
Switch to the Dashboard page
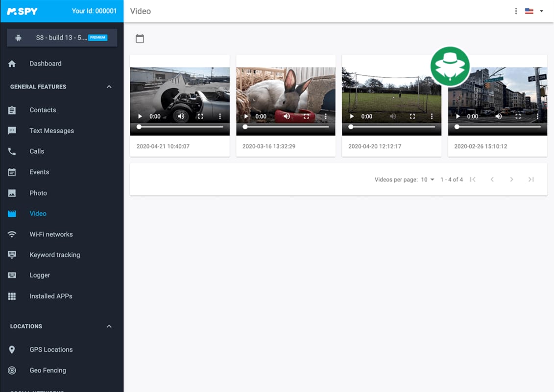(46, 63)
